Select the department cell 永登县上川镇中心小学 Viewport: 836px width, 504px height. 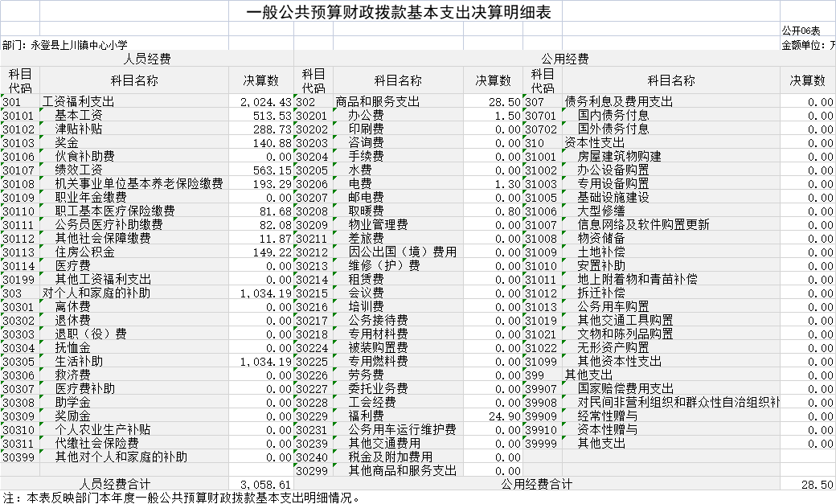click(x=76, y=45)
